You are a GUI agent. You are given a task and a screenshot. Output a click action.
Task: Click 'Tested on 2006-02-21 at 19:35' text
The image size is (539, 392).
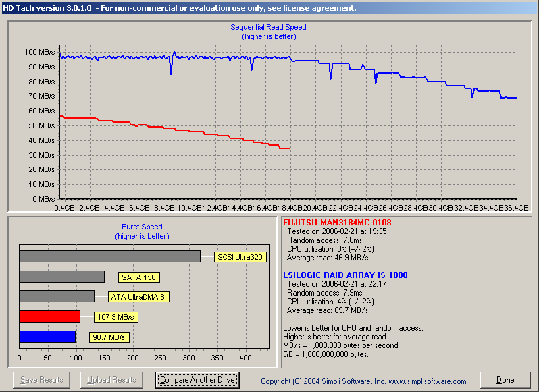[337, 231]
